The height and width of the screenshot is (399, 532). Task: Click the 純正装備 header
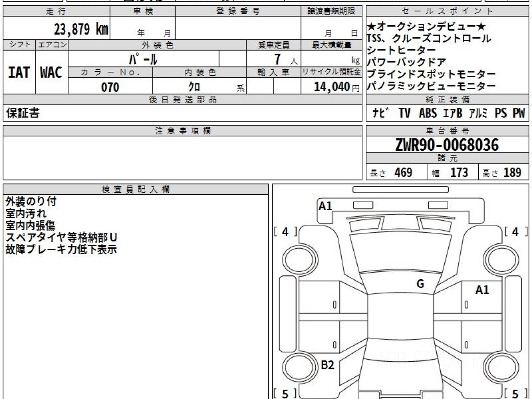(x=448, y=100)
